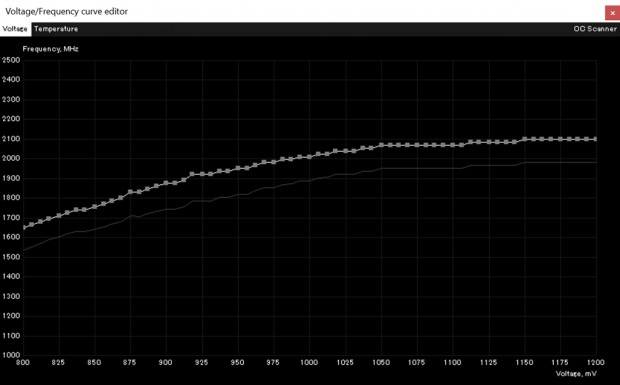The image size is (620, 385).
Task: Click the 1200 voltage axis label
Action: [595, 362]
